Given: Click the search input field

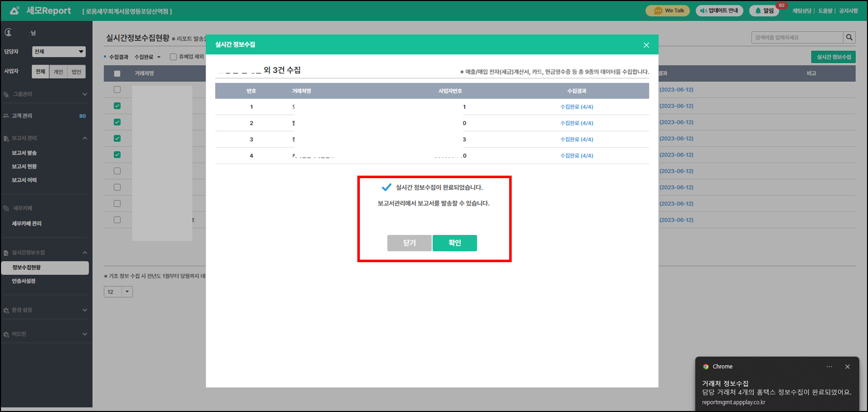Looking at the screenshot, I should [797, 37].
